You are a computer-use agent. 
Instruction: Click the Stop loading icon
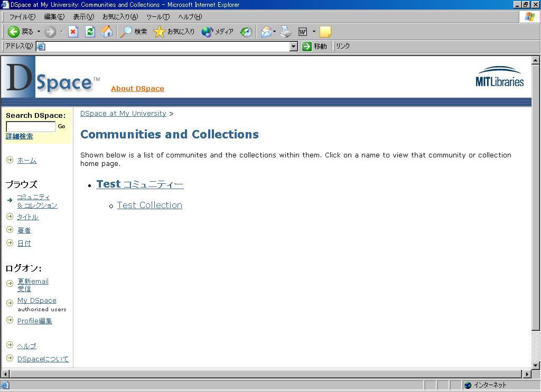point(73,32)
